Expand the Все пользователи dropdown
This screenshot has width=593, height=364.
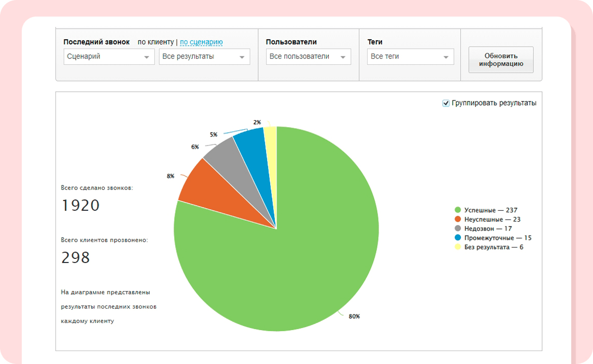(x=308, y=56)
